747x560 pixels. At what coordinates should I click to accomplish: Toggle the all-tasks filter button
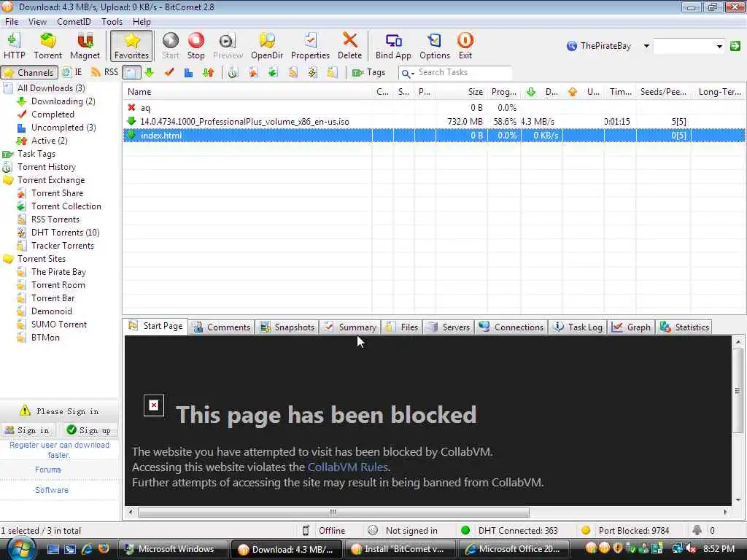131,72
